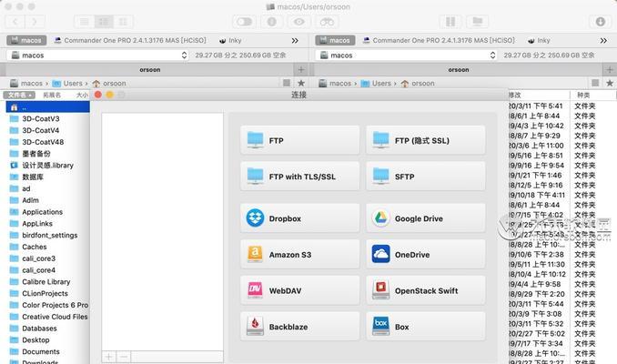Go forward in navigation history
This screenshot has width=617, height=364.
[x=35, y=22]
